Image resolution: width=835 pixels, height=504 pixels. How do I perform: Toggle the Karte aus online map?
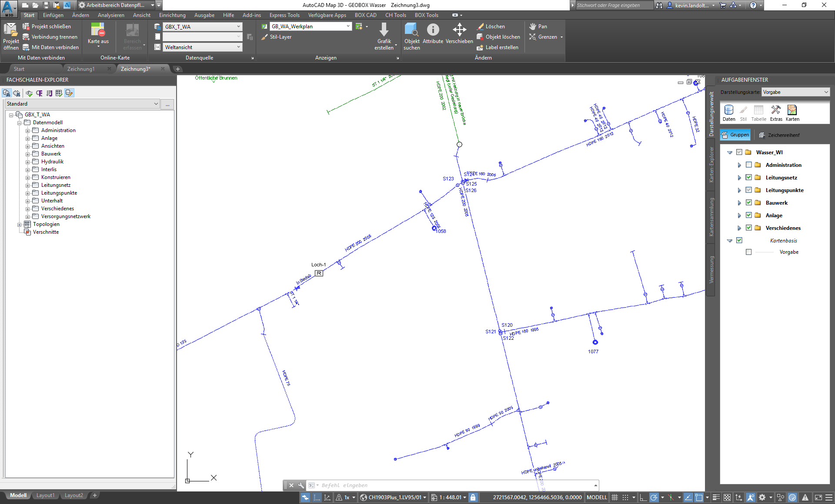click(98, 35)
